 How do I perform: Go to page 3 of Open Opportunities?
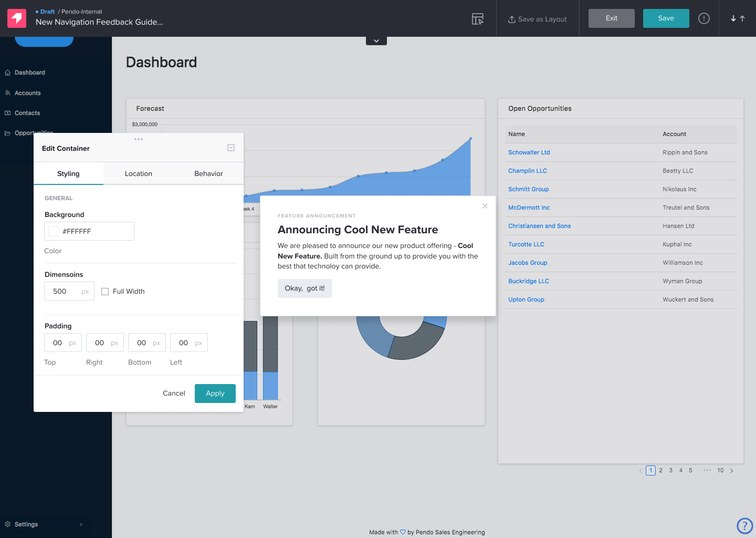pyautogui.click(x=670, y=470)
